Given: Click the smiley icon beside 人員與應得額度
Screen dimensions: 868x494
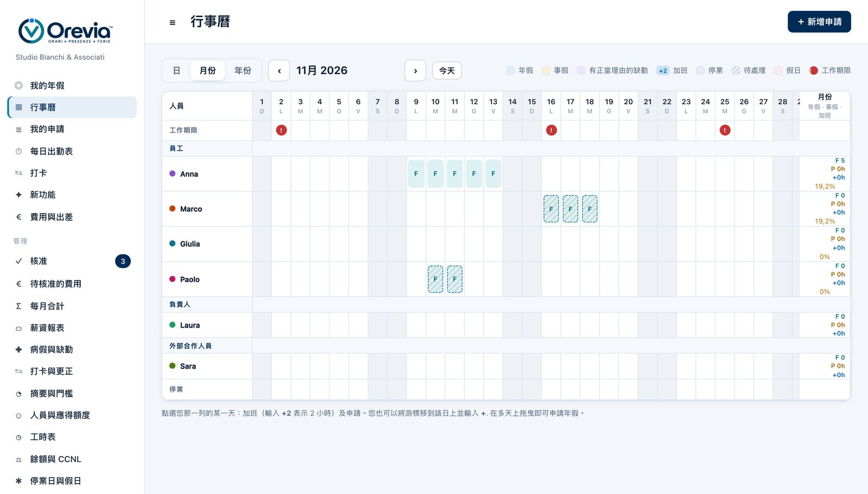Looking at the screenshot, I should [18, 415].
